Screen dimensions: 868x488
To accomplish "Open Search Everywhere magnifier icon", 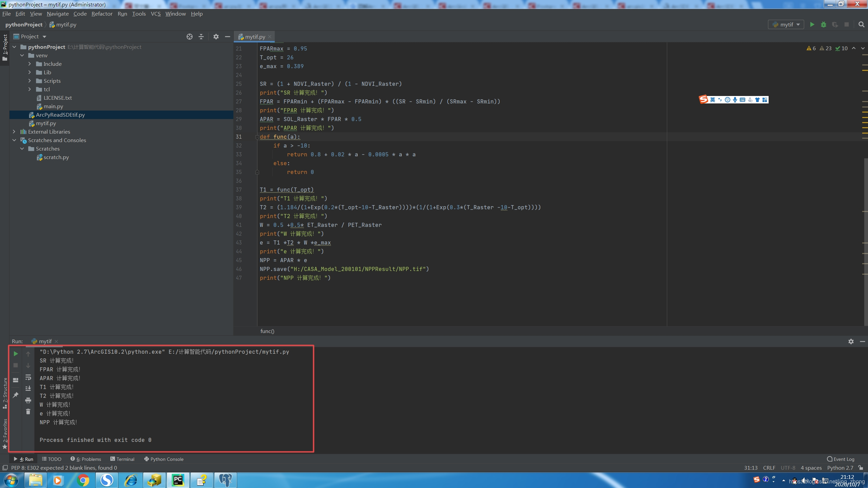I will click(x=861, y=24).
